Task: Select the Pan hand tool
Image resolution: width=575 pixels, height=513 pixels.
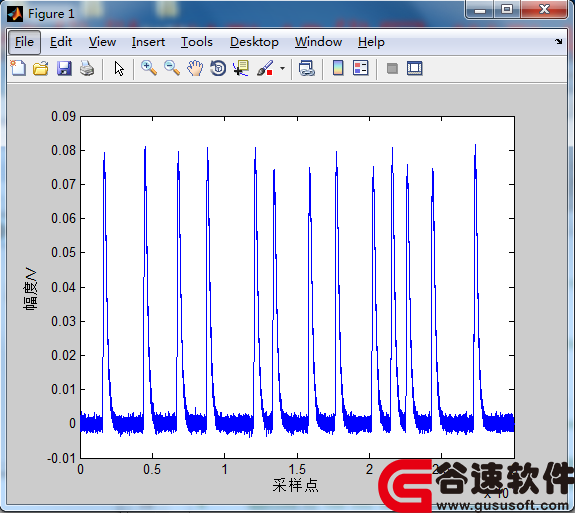Action: pyautogui.click(x=195, y=68)
